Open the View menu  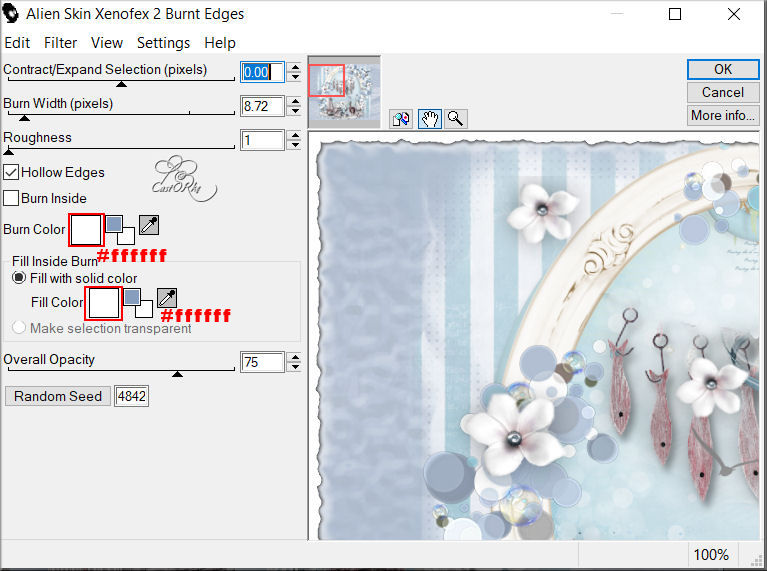[x=107, y=43]
